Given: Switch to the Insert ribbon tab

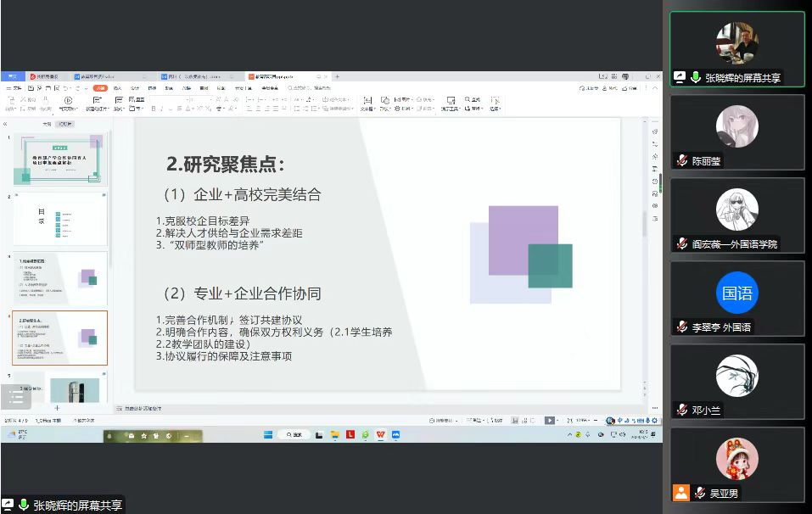Looking at the screenshot, I should 117,87.
